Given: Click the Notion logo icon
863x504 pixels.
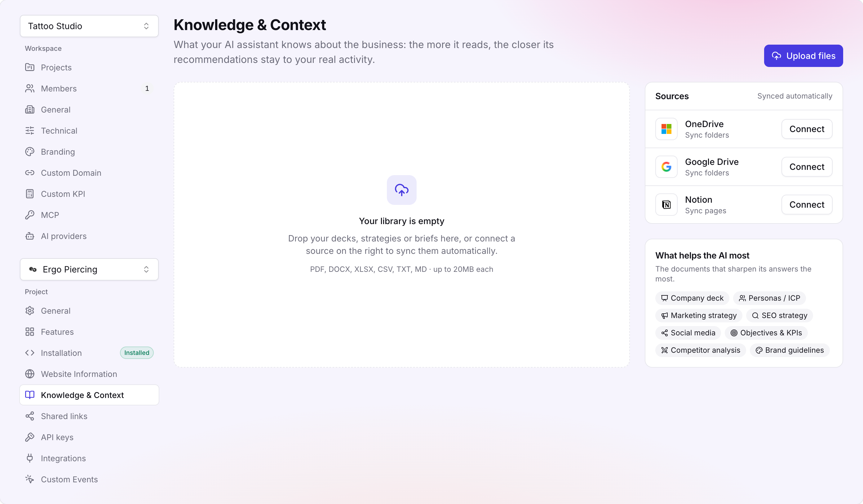Looking at the screenshot, I should (x=666, y=205).
